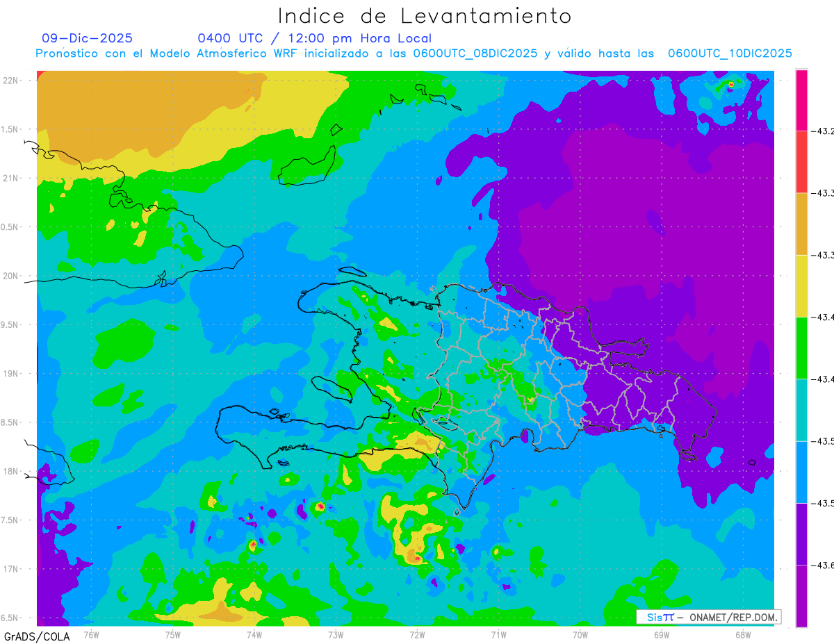
Task: Click the 'Pronostico con el Modelo Atmosferico WRF' line
Action: coord(414,53)
